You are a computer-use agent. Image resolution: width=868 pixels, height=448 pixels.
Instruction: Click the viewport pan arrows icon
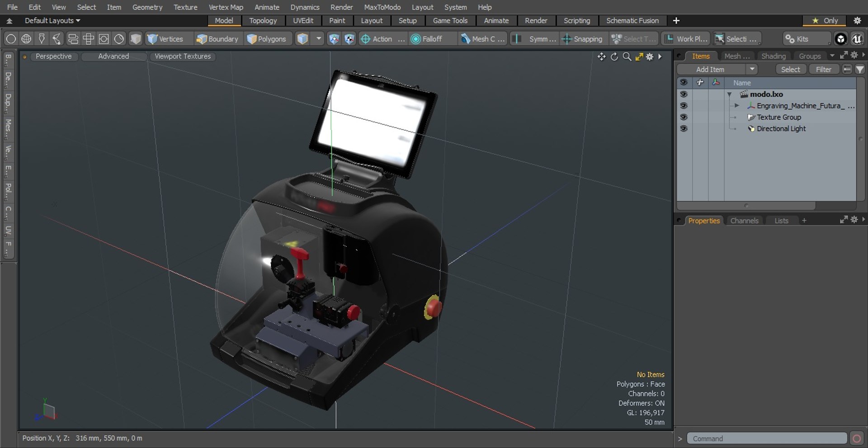pos(601,57)
